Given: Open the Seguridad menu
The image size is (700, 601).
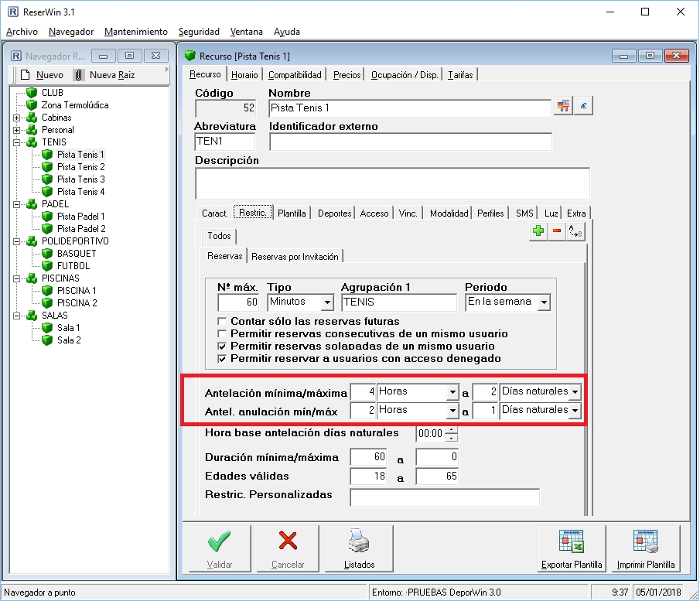Looking at the screenshot, I should [199, 32].
